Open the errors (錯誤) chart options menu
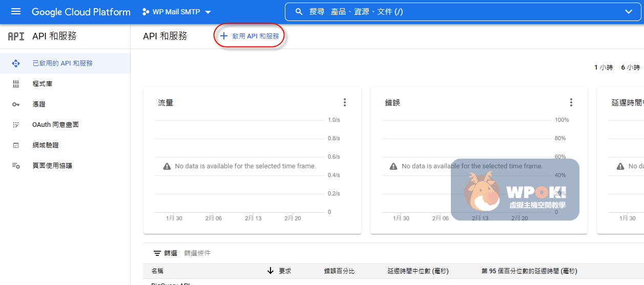 (571, 103)
